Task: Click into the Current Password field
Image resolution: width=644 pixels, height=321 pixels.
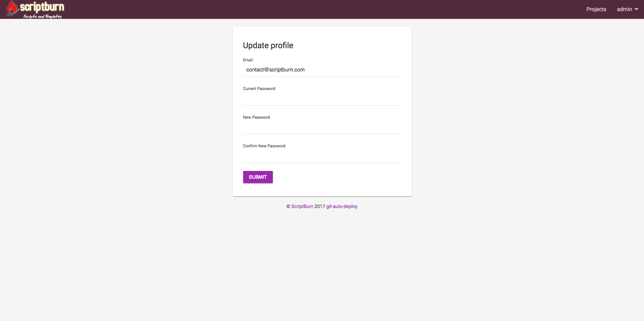Action: pyautogui.click(x=322, y=98)
